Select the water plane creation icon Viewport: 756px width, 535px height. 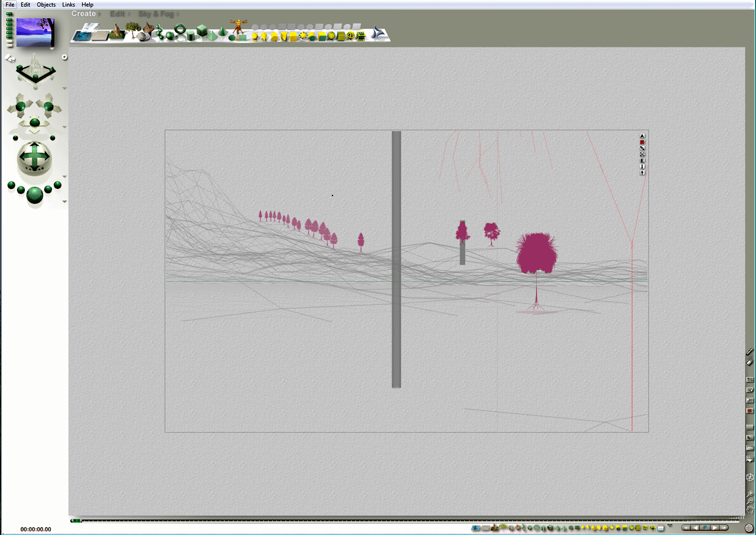click(82, 35)
